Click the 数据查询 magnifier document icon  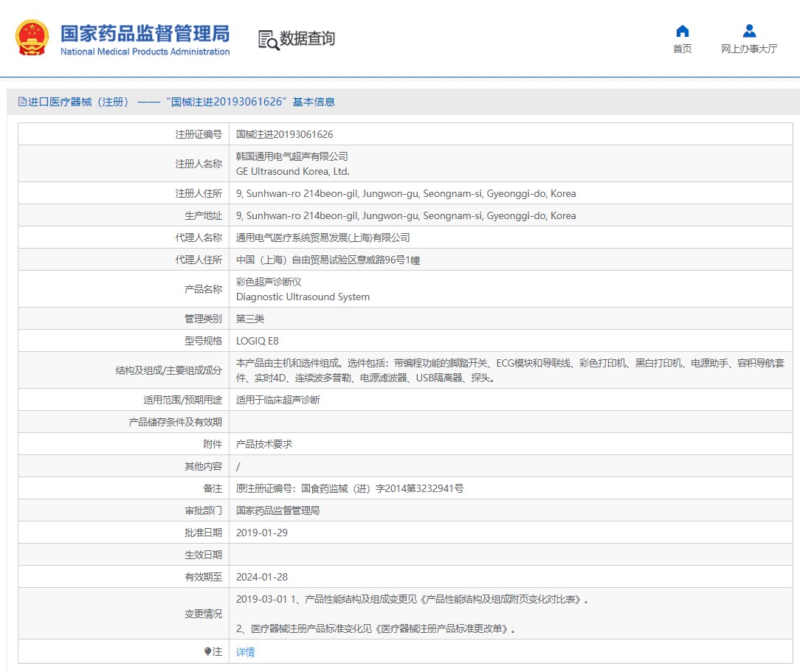tap(269, 40)
